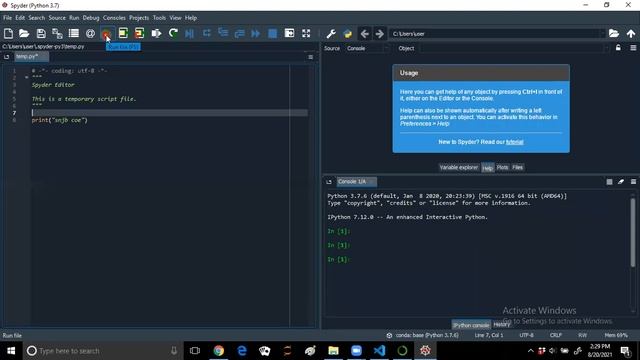
Task: Click on the print("snjb coe") code line
Action: click(x=60, y=120)
